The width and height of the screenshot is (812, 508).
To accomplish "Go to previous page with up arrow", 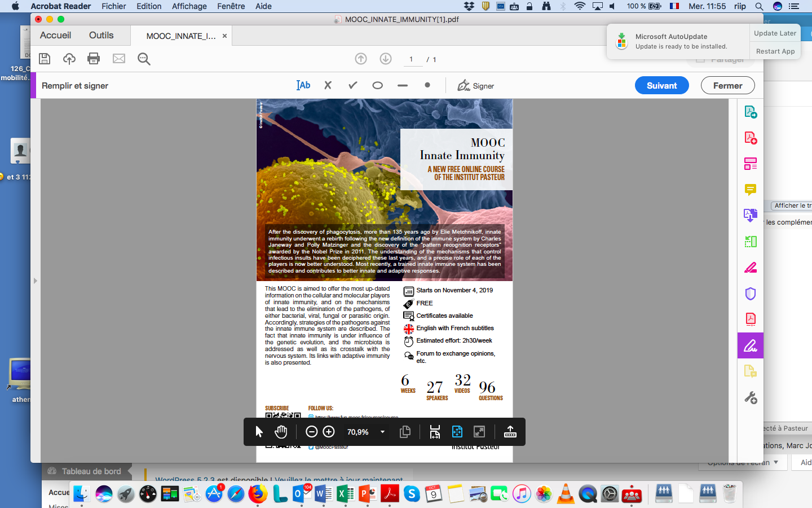I will 361,59.
